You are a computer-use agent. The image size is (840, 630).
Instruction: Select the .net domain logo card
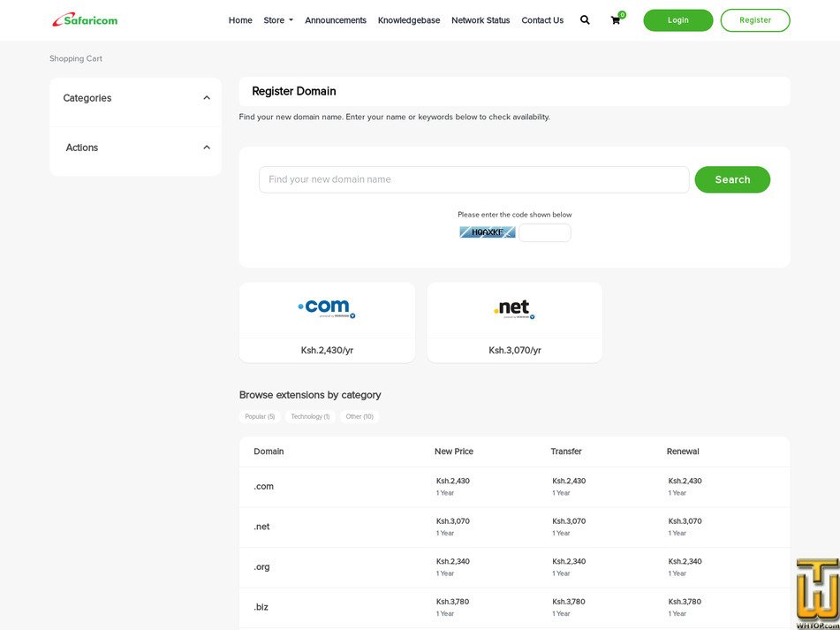pyautogui.click(x=514, y=309)
